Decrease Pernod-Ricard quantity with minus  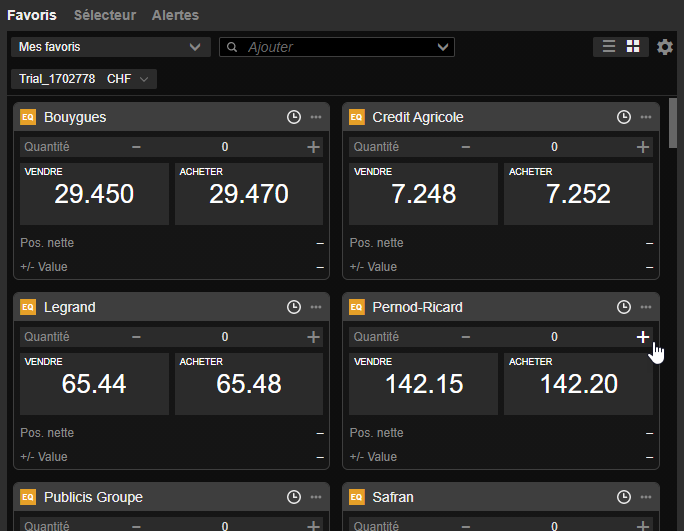click(x=466, y=337)
